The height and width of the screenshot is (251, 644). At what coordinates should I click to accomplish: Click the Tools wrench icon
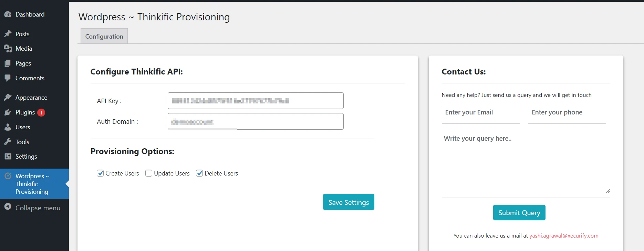tap(8, 142)
